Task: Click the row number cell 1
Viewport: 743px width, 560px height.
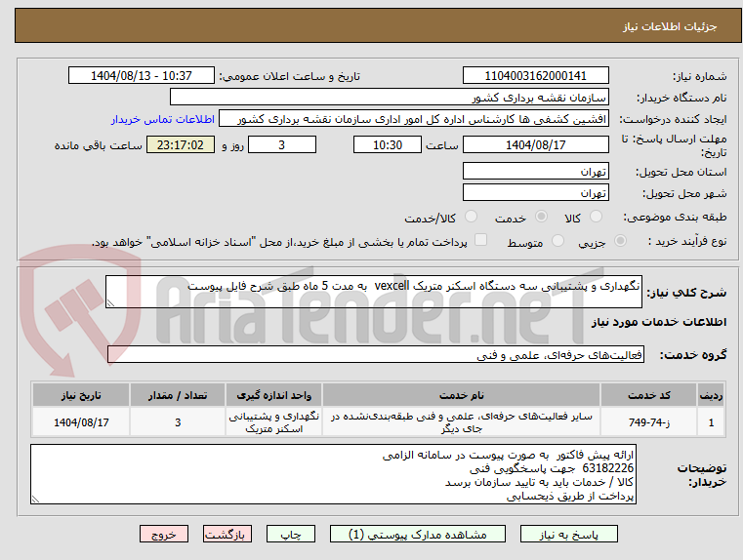Action: 711,422
